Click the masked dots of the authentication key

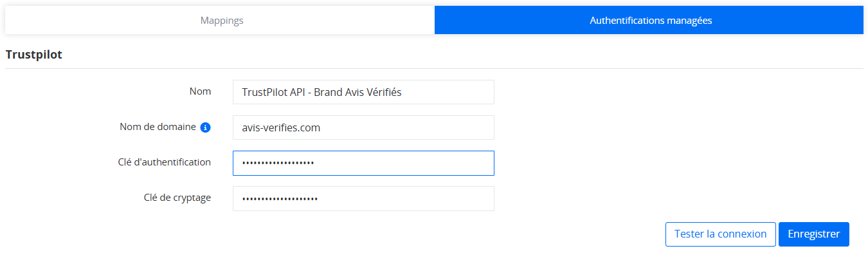(278, 164)
